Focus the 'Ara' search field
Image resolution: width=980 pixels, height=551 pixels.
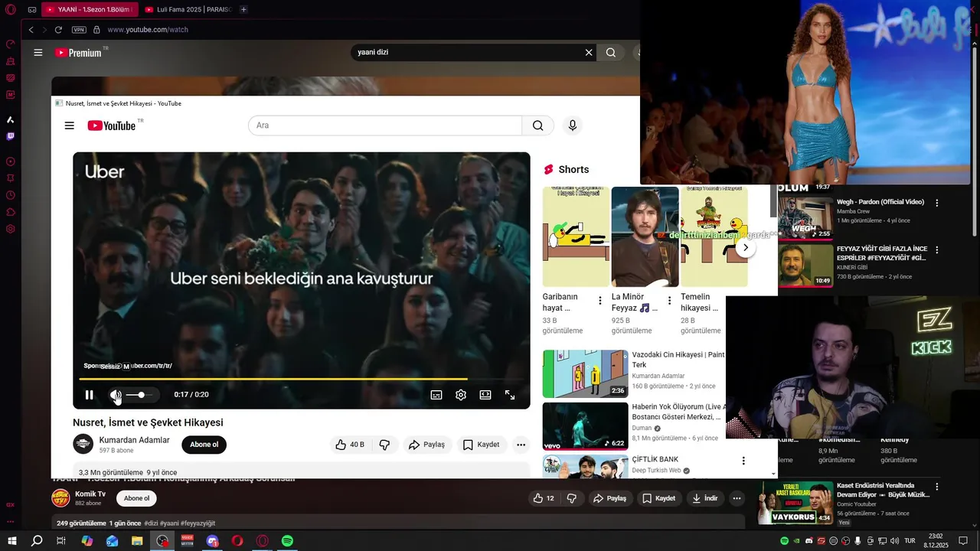(385, 126)
